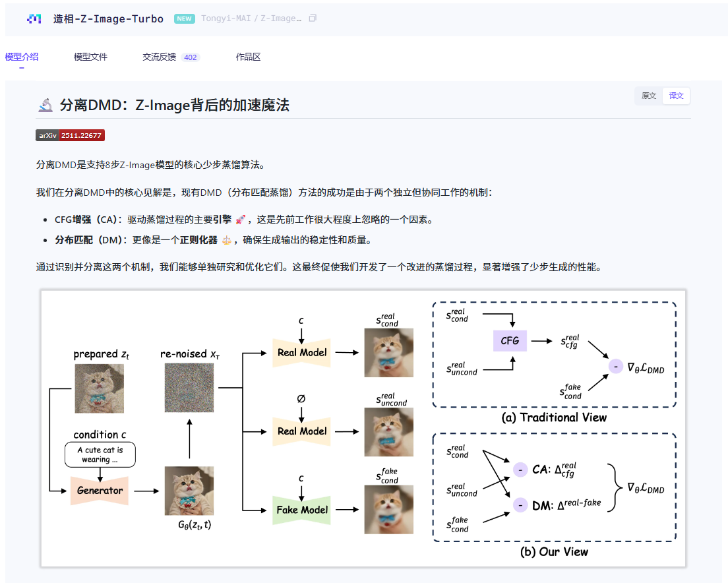Viewport: 728px width, 583px height.
Task: Click the Generator block in the diagram
Action: pos(100,491)
